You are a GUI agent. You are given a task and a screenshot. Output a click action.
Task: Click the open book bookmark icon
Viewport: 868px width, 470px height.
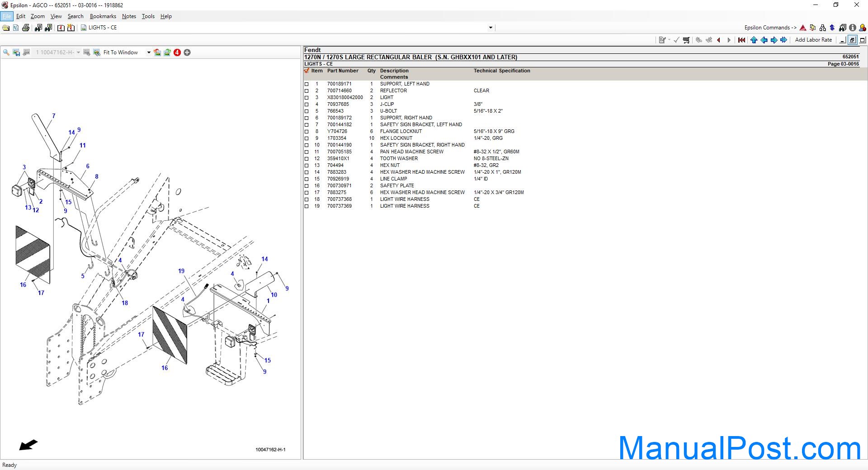point(61,28)
